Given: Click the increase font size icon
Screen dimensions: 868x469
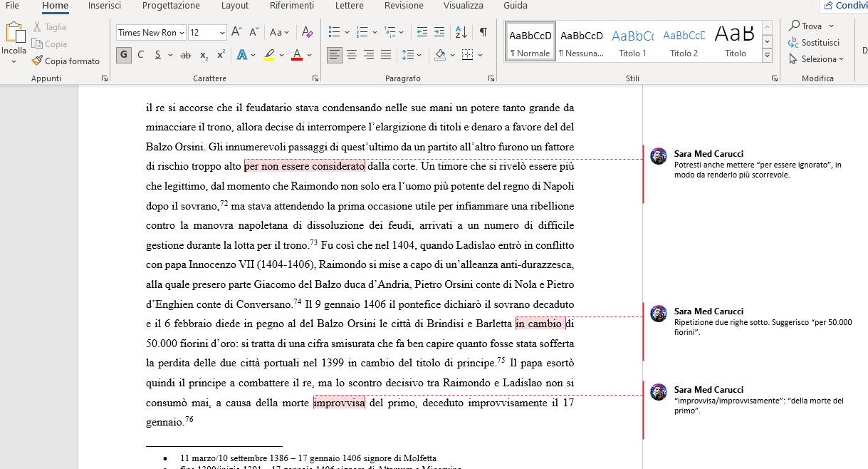Looking at the screenshot, I should (x=237, y=32).
